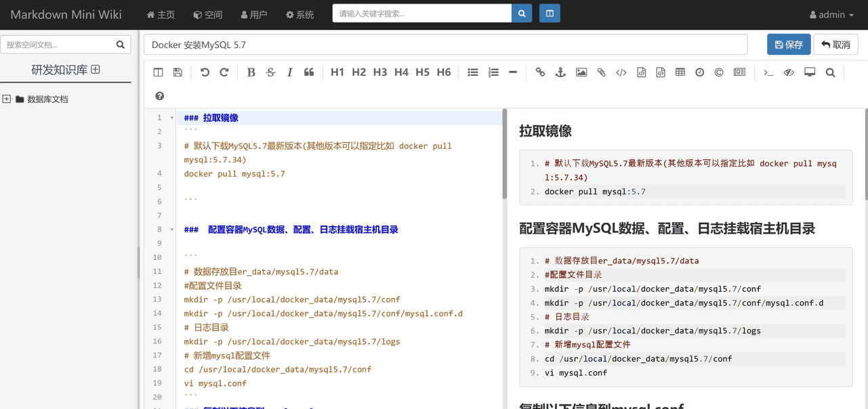Insert an anchor
The width and height of the screenshot is (868, 409).
pyautogui.click(x=560, y=72)
